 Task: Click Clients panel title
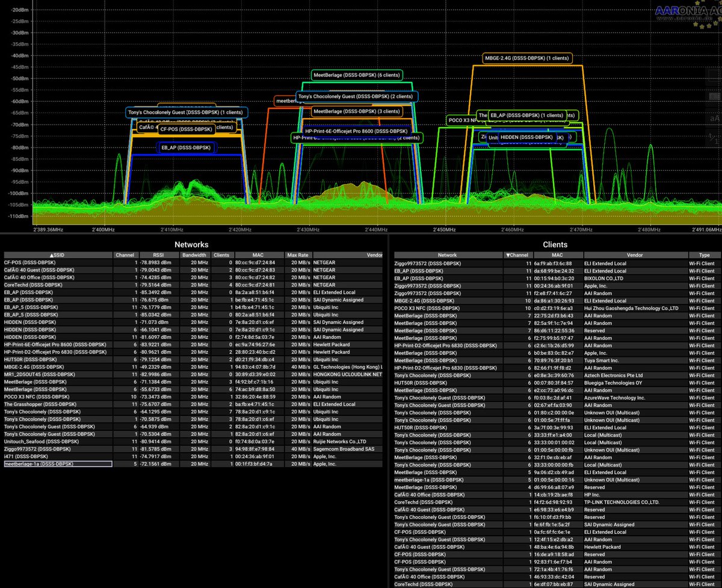[x=556, y=244]
